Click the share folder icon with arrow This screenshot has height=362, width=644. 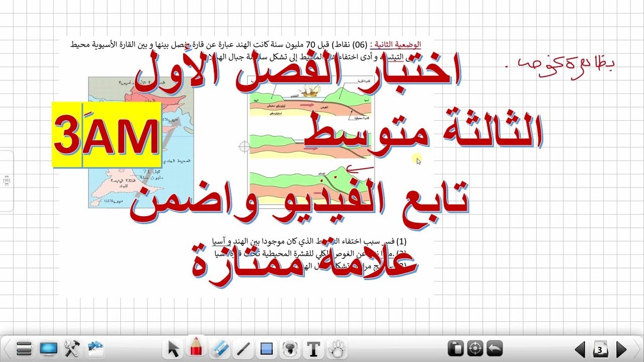(x=95, y=347)
